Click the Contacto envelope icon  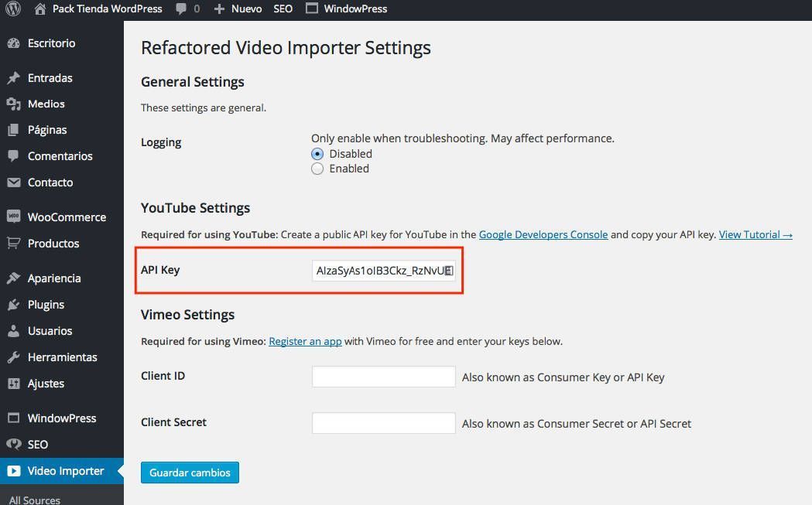13,183
